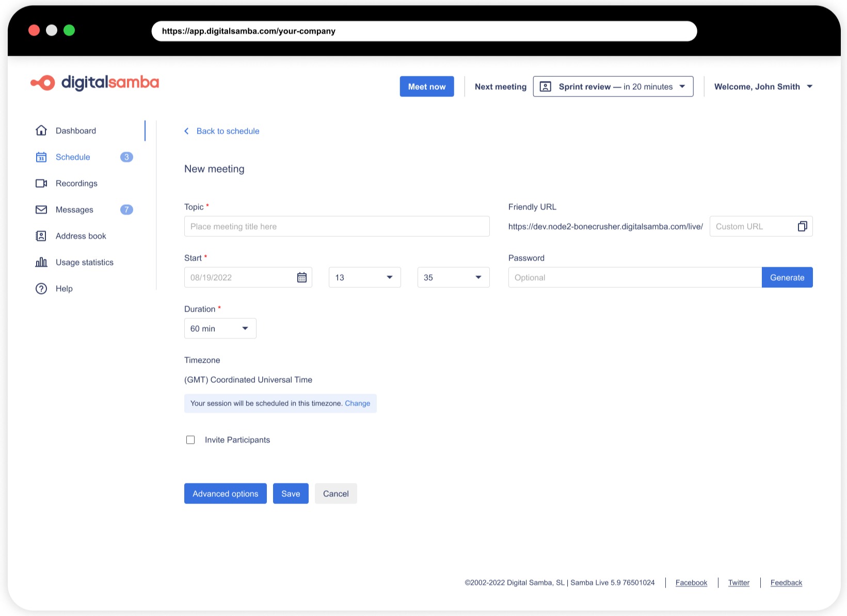Click the Address book icon
This screenshot has height=616, width=847.
pyautogui.click(x=41, y=236)
